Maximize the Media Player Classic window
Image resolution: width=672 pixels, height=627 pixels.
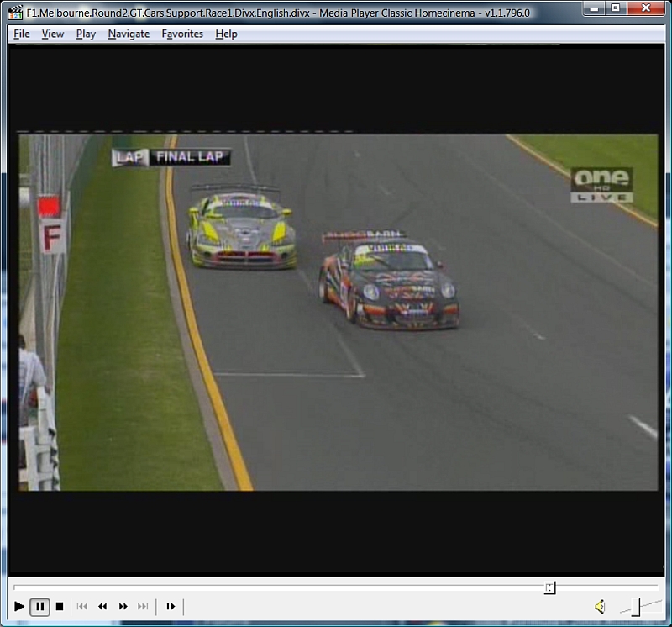click(x=616, y=8)
